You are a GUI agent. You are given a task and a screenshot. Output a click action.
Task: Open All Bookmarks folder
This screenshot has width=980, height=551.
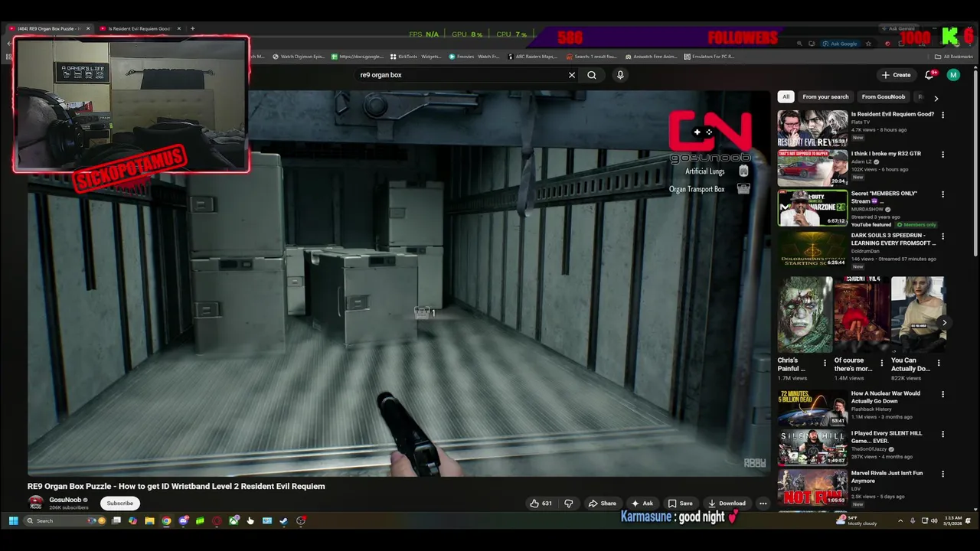tap(954, 57)
